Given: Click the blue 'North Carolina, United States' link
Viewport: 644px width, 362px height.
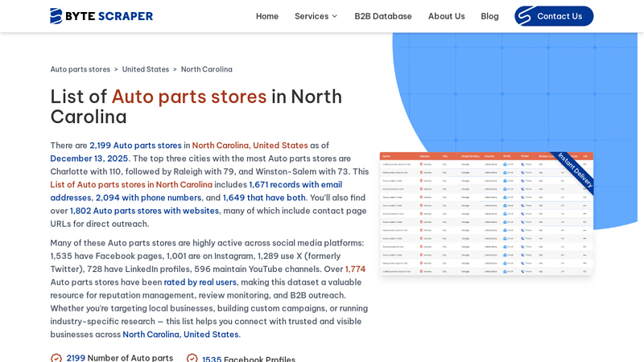Looking at the screenshot, I should click(180, 335).
